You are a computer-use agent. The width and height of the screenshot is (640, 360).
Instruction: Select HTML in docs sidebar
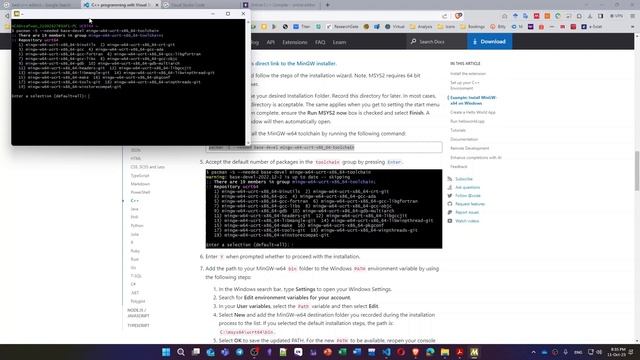(x=136, y=158)
